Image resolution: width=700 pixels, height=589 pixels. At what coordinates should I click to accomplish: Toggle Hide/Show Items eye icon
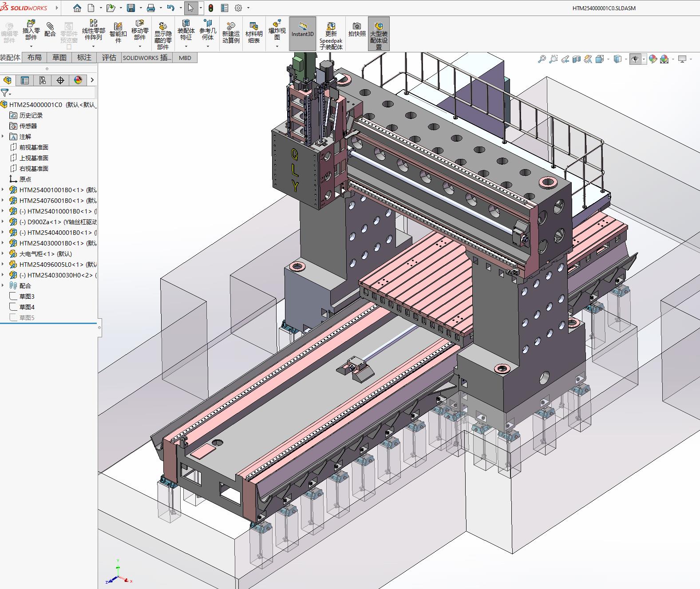click(x=636, y=59)
